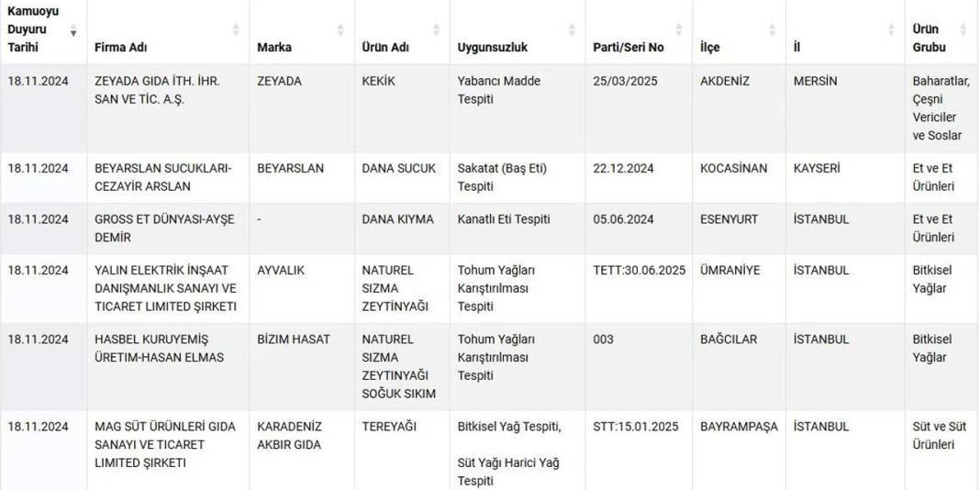Screen dimensions: 980x490
Task: Click sort arrows in Firma Adı column
Action: 236,30
